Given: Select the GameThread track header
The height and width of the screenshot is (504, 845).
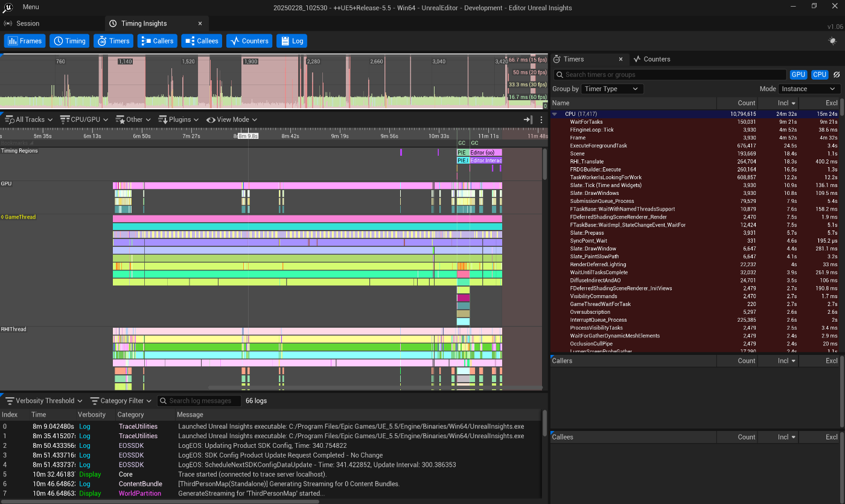Looking at the screenshot, I should pyautogui.click(x=20, y=217).
